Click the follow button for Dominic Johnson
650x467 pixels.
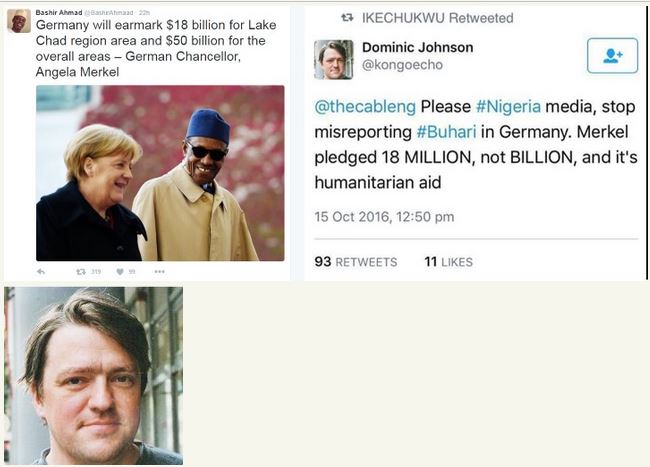tap(612, 58)
